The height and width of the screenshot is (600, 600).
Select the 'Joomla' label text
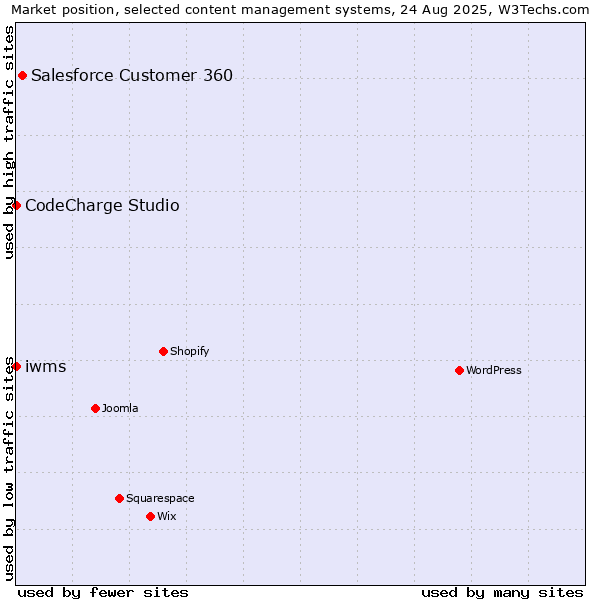120,408
